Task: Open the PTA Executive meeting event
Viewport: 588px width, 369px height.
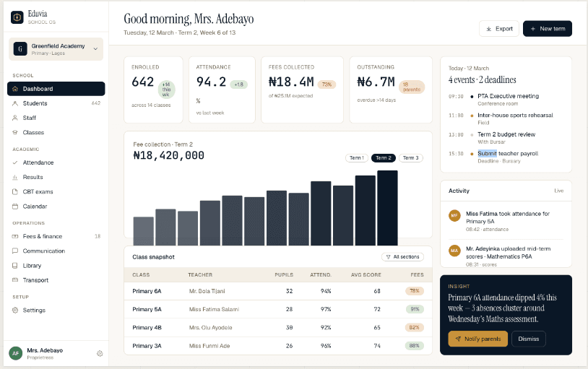Action: [506, 100]
